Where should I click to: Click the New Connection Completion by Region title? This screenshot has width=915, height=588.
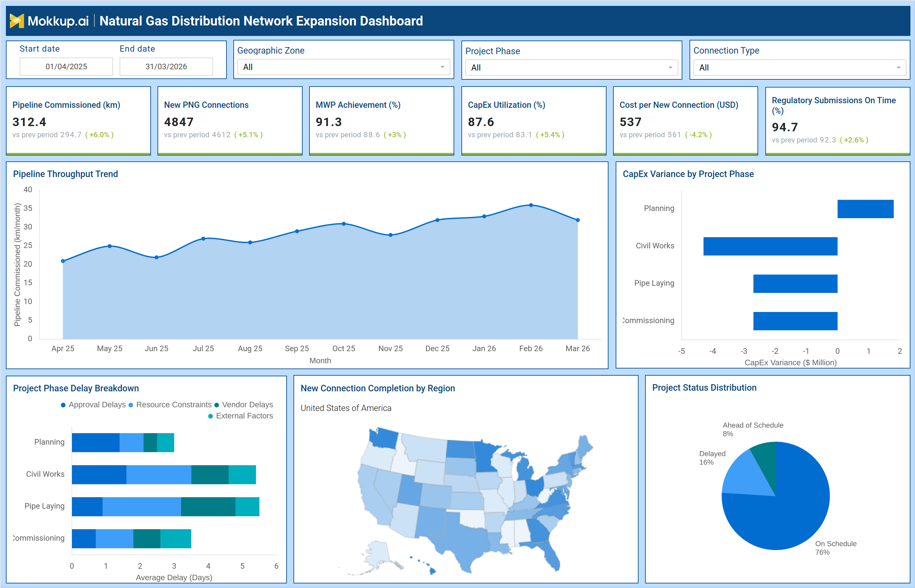tap(378, 388)
